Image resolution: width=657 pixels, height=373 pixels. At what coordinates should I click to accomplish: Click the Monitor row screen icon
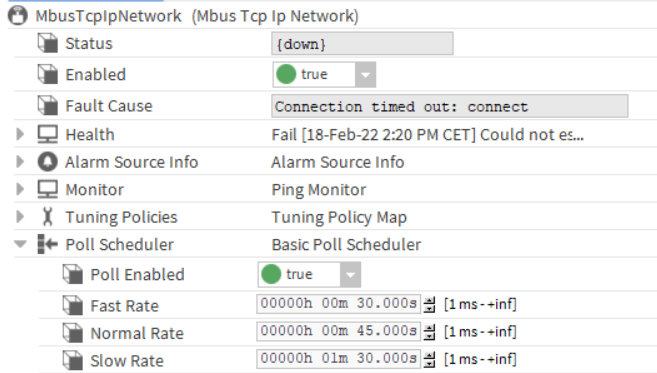[47, 189]
